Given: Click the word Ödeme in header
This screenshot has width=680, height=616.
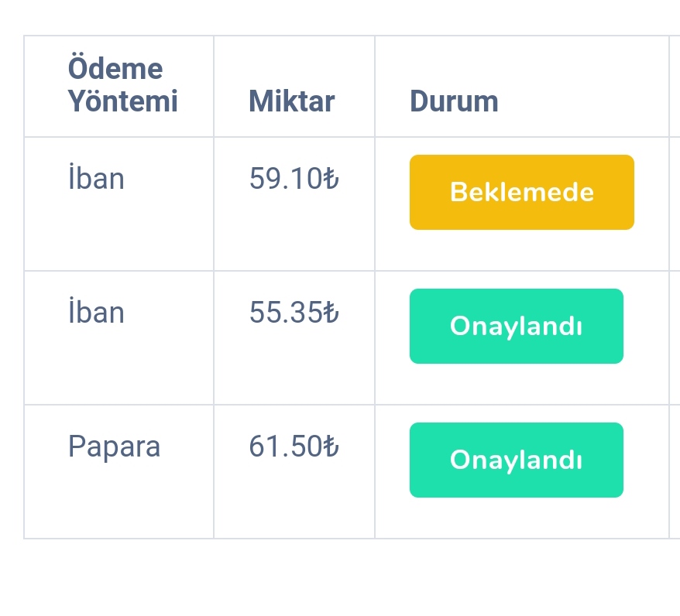Looking at the screenshot, I should (x=115, y=67).
